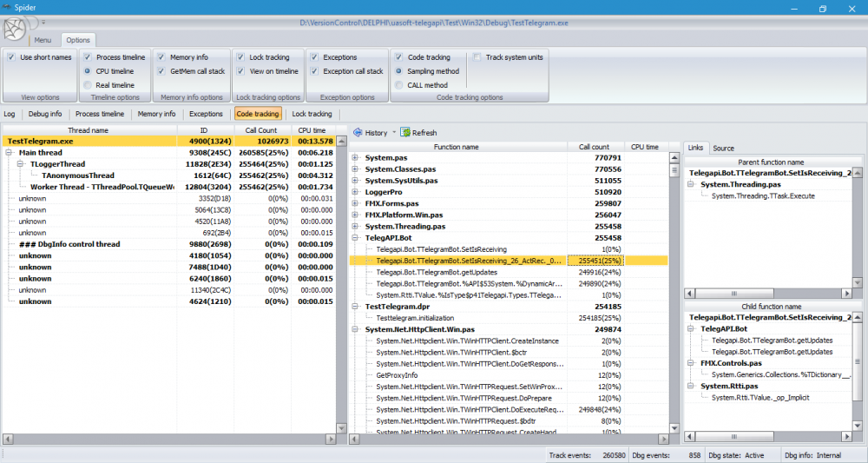This screenshot has width=868, height=463.
Task: Click the Refresh icon
Action: (x=405, y=133)
